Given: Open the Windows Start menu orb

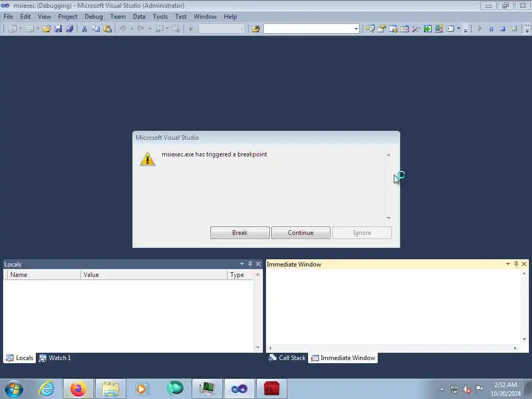Looking at the screenshot, I should [14, 389].
